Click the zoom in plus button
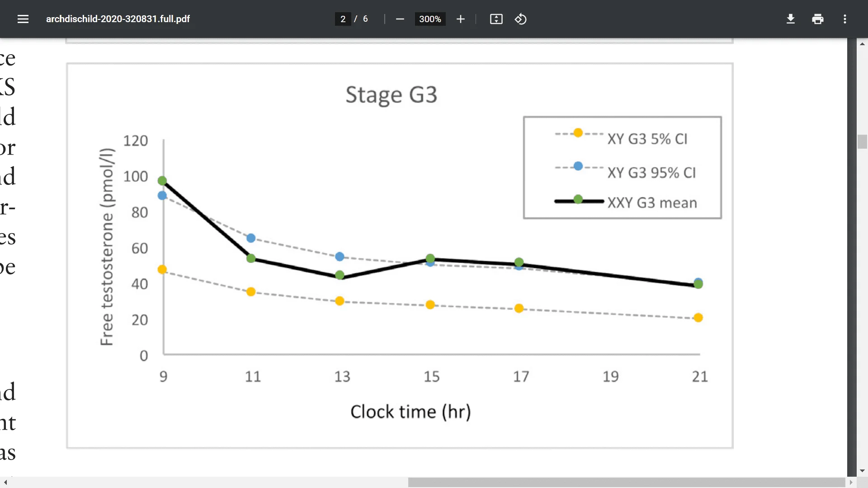The height and width of the screenshot is (488, 868). click(460, 19)
